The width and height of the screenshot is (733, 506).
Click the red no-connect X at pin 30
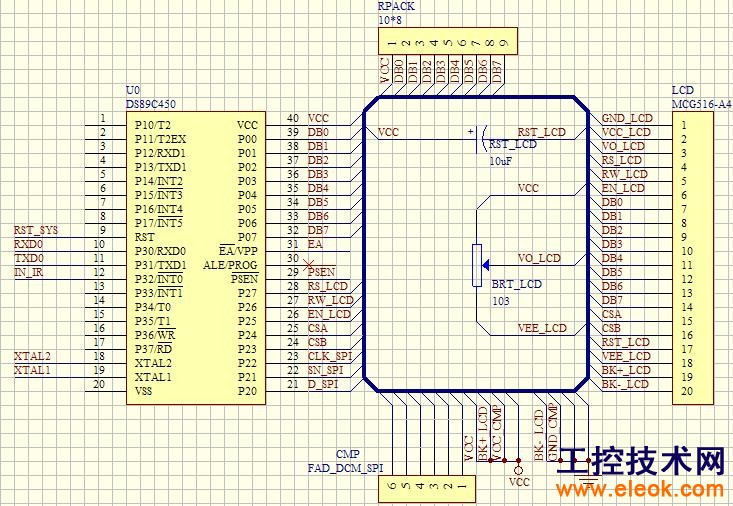[x=309, y=265]
